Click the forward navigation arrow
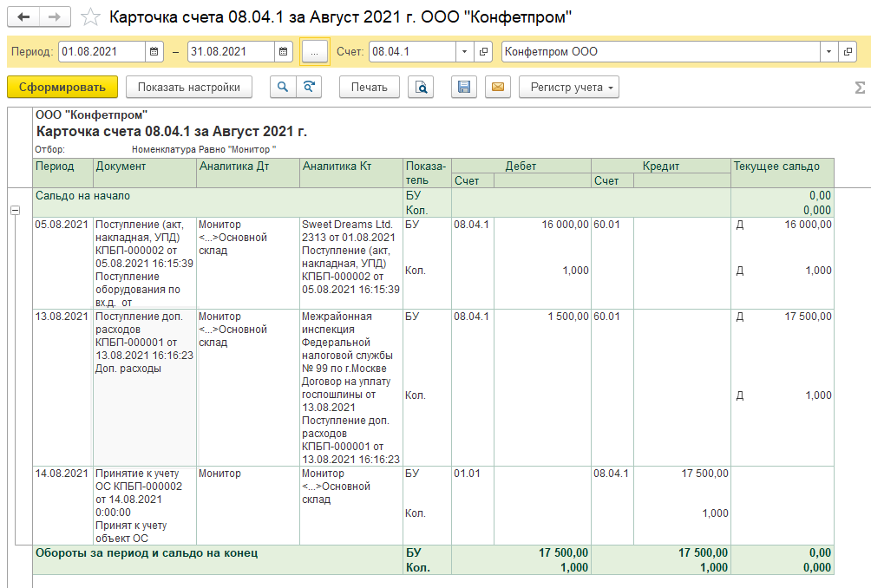Viewport: 871px width, 588px height. (x=55, y=17)
